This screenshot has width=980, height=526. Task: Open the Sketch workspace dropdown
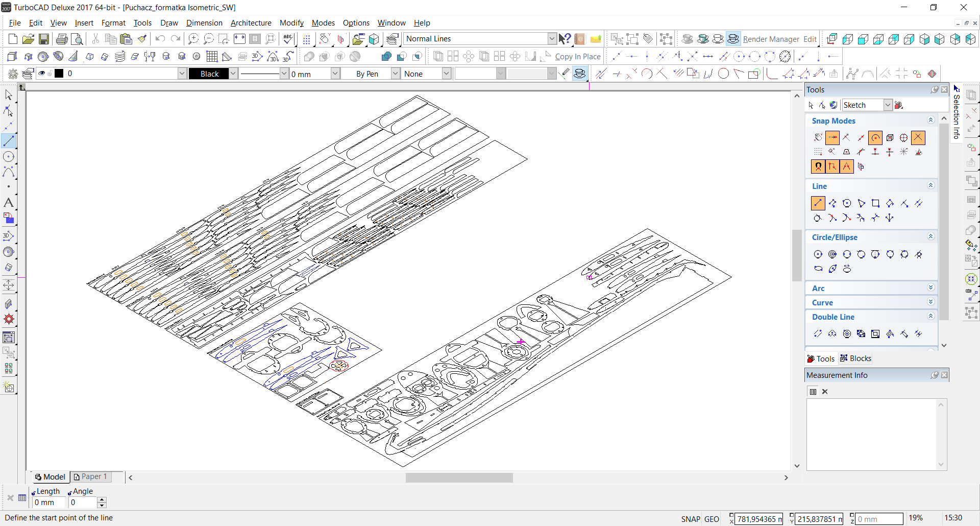coord(888,105)
